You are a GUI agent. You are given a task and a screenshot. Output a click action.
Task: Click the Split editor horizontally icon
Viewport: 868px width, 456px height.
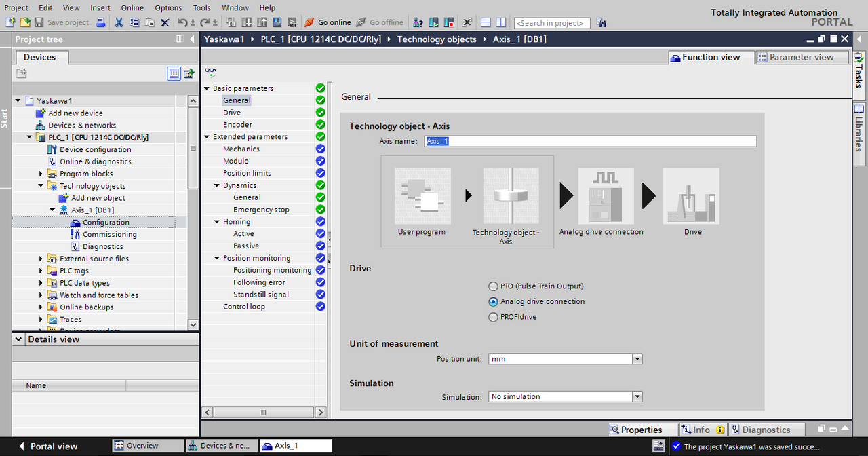coord(486,22)
